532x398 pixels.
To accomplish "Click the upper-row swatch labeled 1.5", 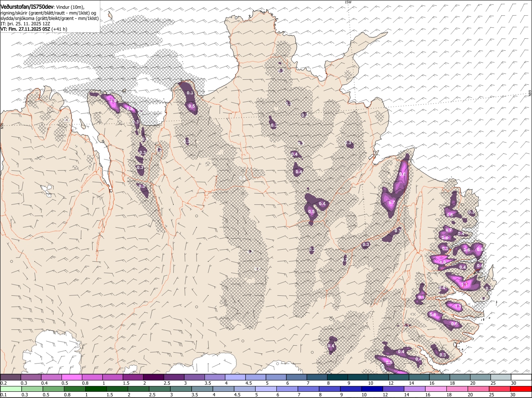I will click(x=133, y=377).
